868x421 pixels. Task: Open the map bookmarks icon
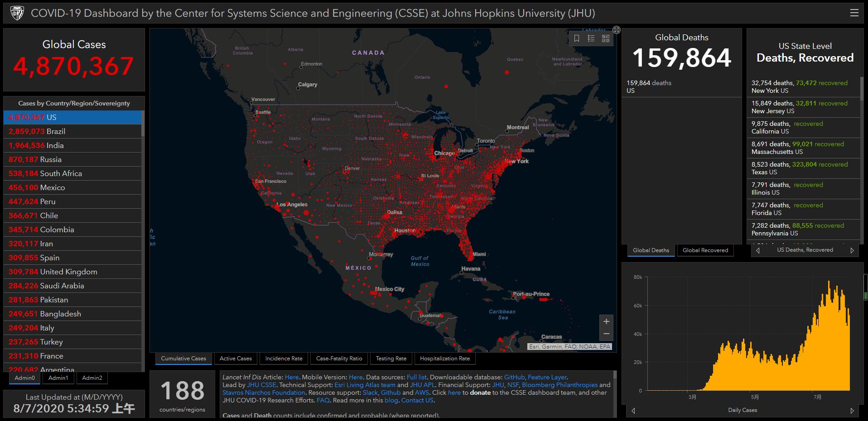click(577, 38)
